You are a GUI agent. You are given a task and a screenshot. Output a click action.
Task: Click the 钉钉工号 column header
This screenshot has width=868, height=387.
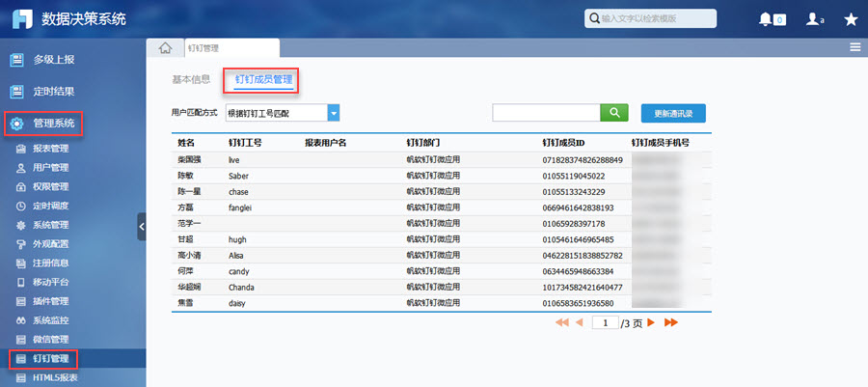245,143
